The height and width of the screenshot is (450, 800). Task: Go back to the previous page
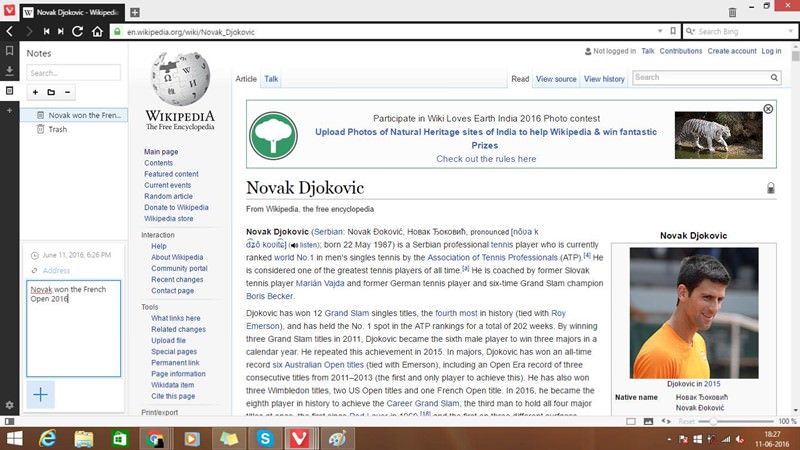pos(10,32)
